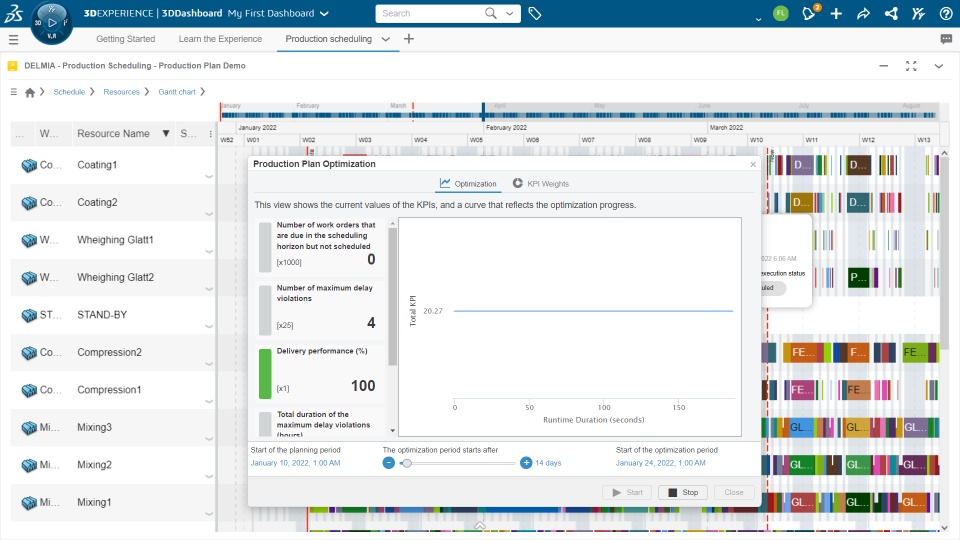Open the Schedule breadcrumb link

click(x=69, y=92)
